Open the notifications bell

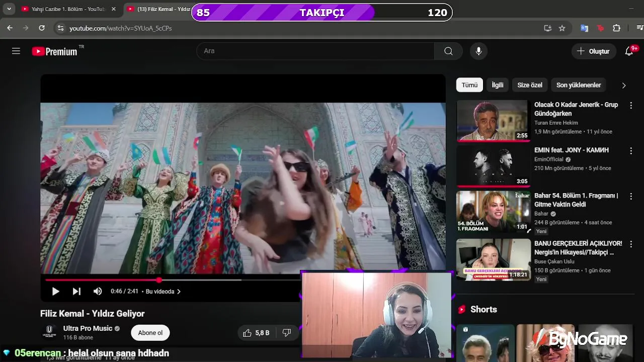(629, 51)
